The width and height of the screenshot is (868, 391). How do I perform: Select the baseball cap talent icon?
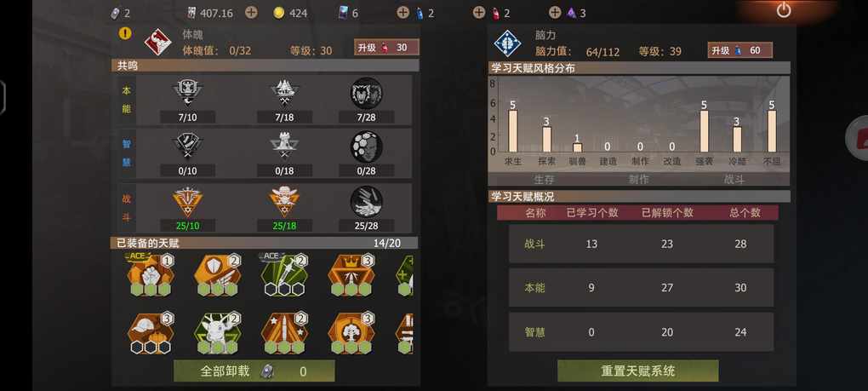151,334
